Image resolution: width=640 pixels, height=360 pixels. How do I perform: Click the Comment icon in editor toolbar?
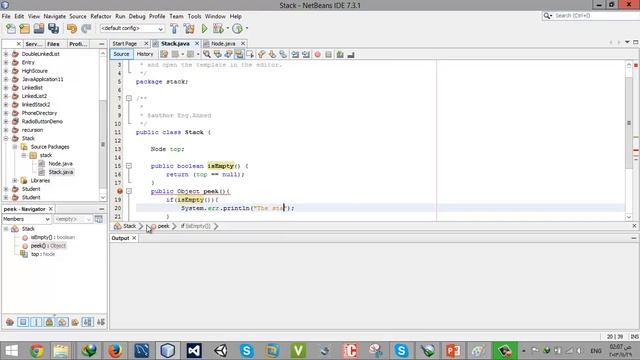coord(340,54)
